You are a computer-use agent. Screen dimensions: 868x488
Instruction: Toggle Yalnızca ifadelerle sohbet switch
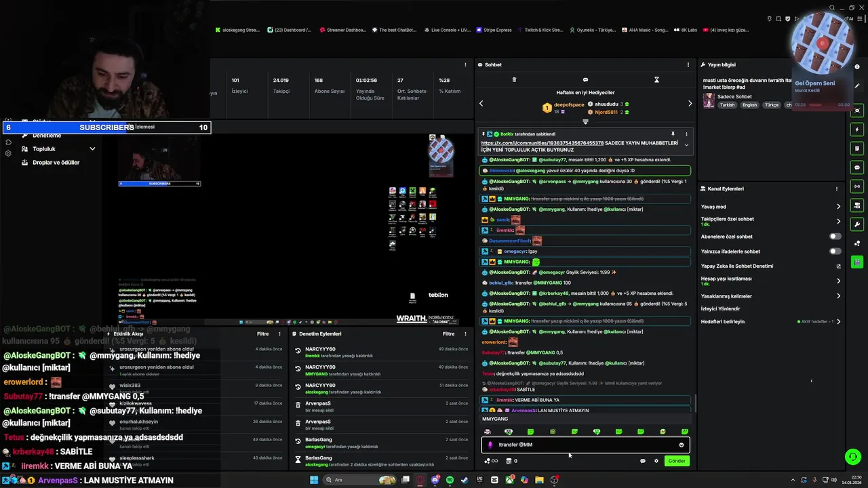(x=835, y=251)
